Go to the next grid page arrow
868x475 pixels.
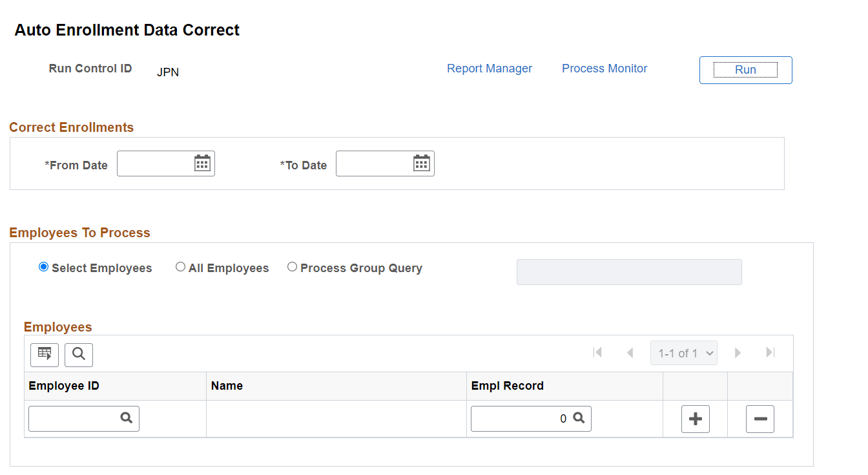coord(738,352)
